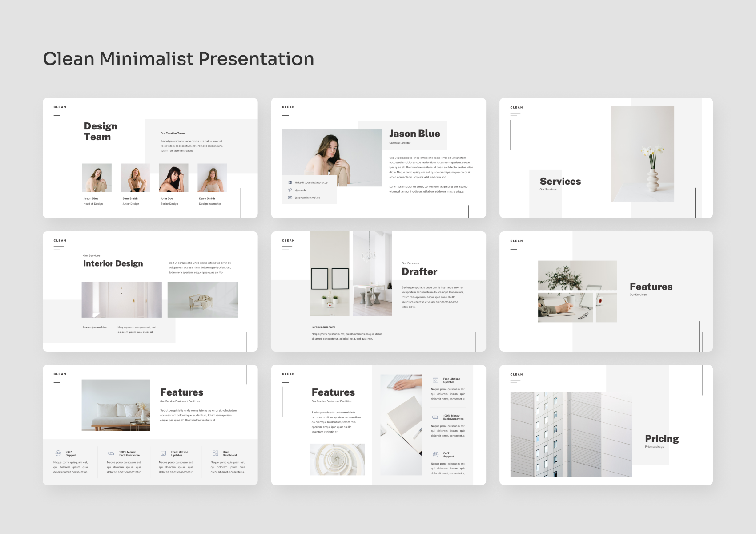Click the CLEAN logo on the Pricing slide
The height and width of the screenshot is (534, 756).
pos(517,375)
